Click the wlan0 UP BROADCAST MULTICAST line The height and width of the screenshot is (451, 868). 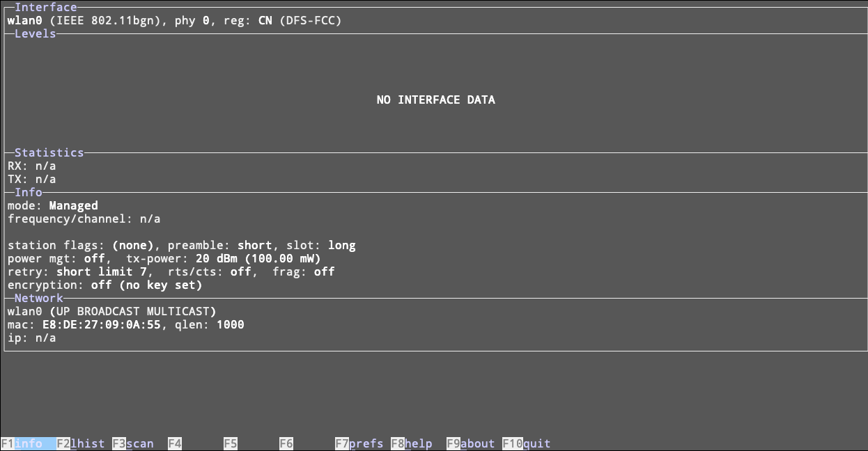(111, 312)
